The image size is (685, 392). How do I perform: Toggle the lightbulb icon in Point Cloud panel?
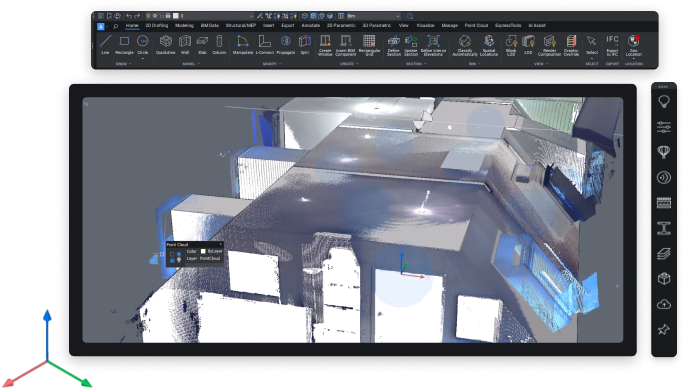[179, 260]
